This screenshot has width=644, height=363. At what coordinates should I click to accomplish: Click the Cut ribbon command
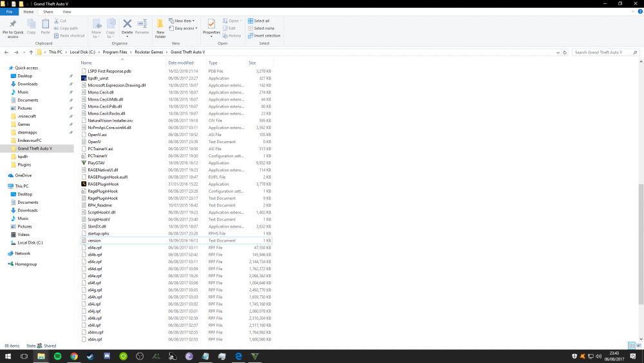(x=60, y=21)
